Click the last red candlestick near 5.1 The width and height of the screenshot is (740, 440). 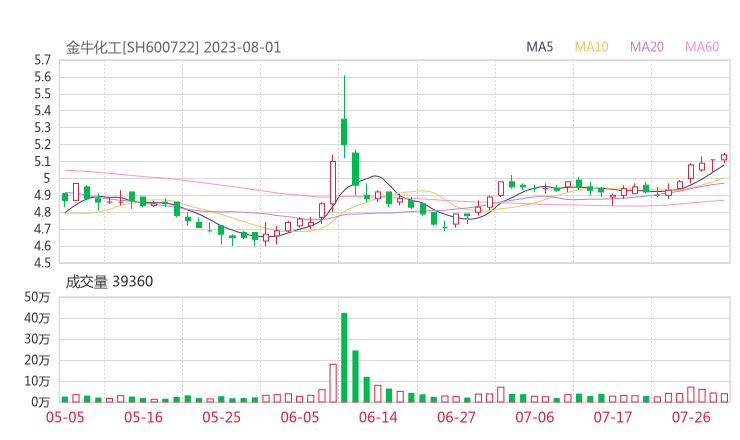click(724, 157)
